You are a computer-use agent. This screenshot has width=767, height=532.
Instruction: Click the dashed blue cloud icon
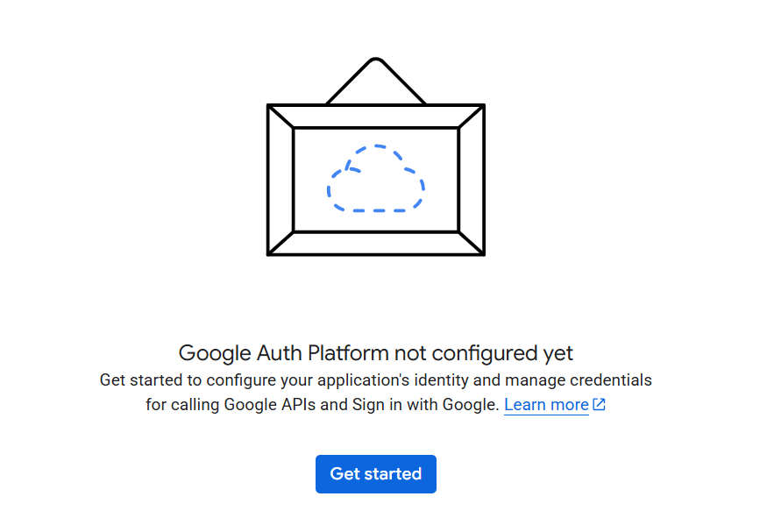click(376, 179)
